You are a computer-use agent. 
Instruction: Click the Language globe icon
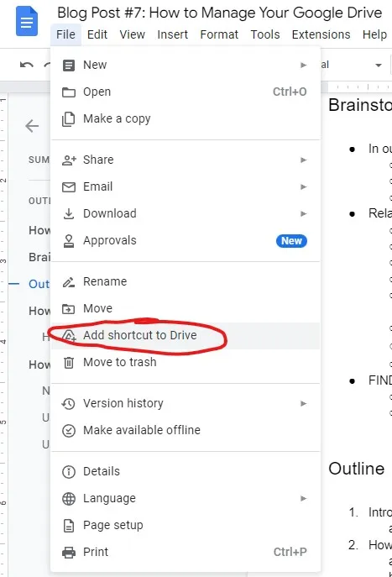(69, 499)
